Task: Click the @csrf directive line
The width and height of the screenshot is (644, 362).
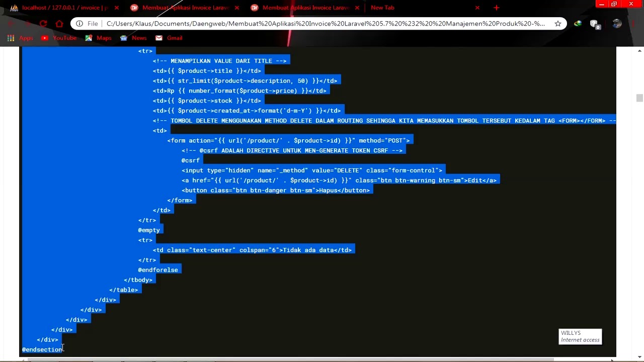Action: [191, 160]
